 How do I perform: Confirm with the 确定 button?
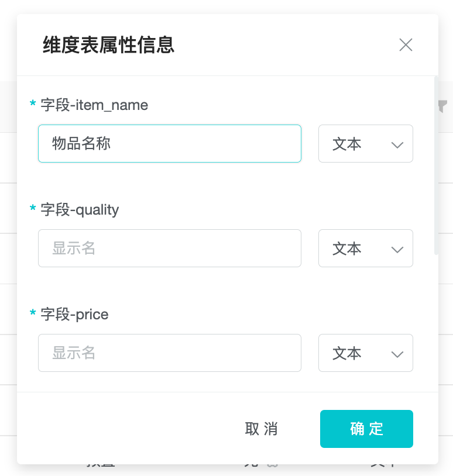click(366, 429)
